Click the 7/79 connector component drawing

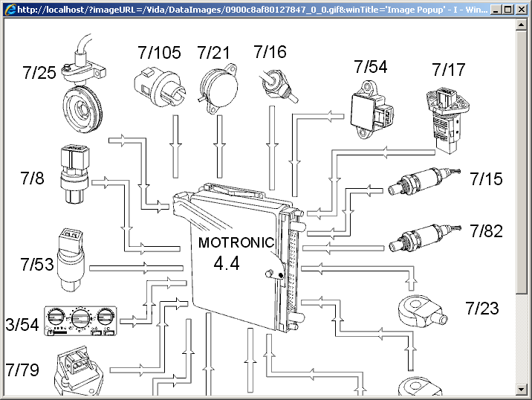(78, 371)
